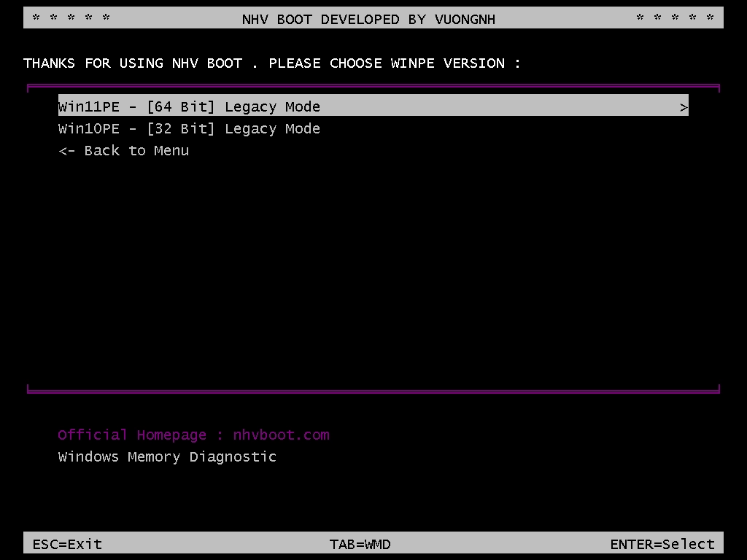Image resolution: width=747 pixels, height=560 pixels.
Task: Choose the Back to Menu option
Action: (123, 150)
